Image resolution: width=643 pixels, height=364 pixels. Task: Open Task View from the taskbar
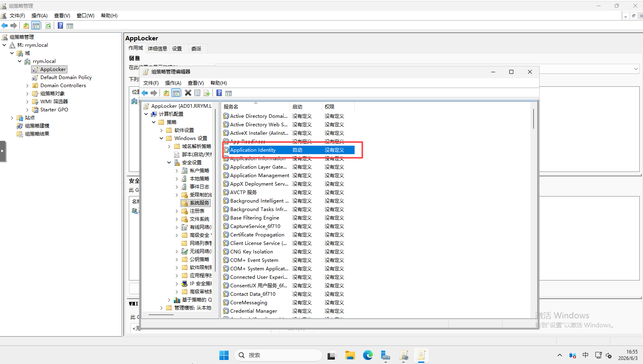point(332,355)
